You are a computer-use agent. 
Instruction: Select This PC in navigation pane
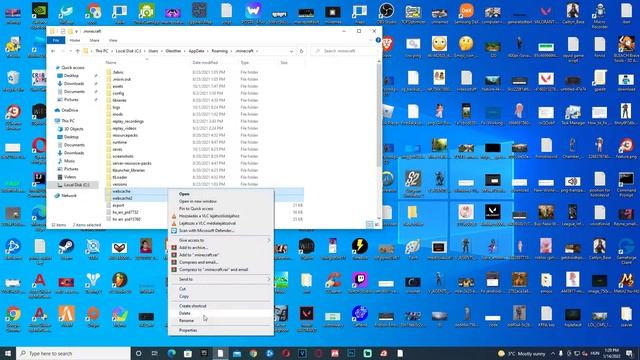(x=68, y=121)
